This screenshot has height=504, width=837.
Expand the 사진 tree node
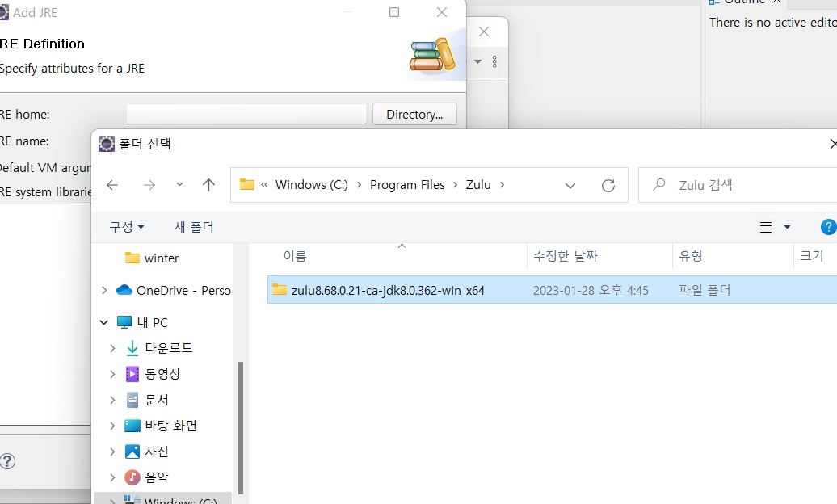112,451
